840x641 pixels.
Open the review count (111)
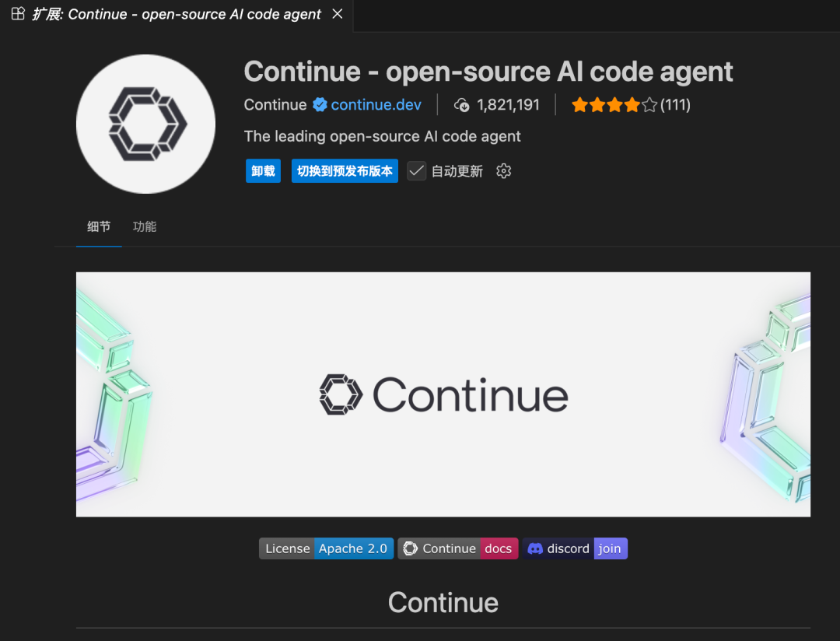click(x=675, y=105)
